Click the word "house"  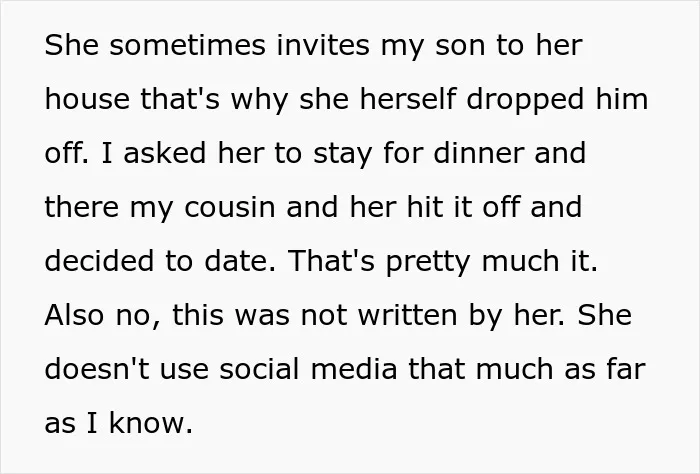(88, 99)
